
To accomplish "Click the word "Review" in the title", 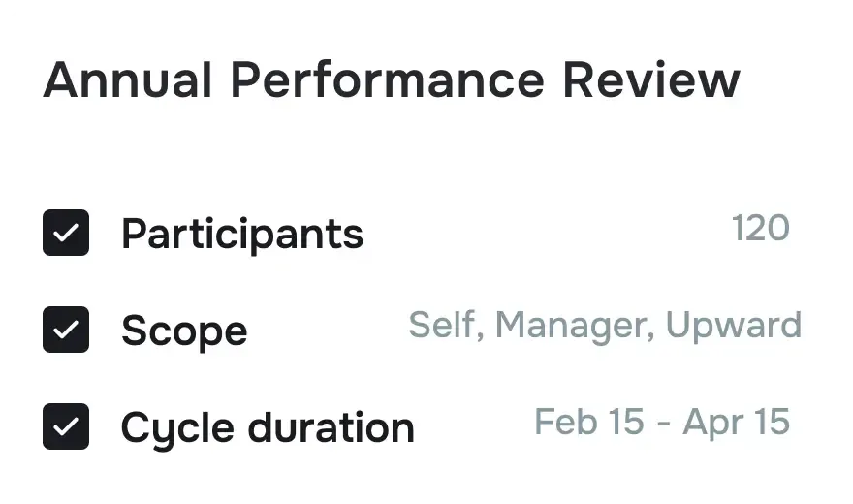I will tap(651, 79).
